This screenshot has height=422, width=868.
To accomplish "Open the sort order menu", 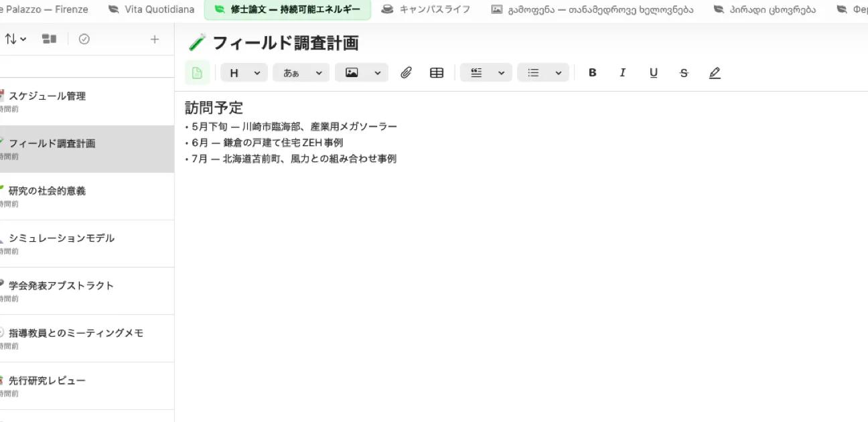I will pyautogui.click(x=15, y=39).
